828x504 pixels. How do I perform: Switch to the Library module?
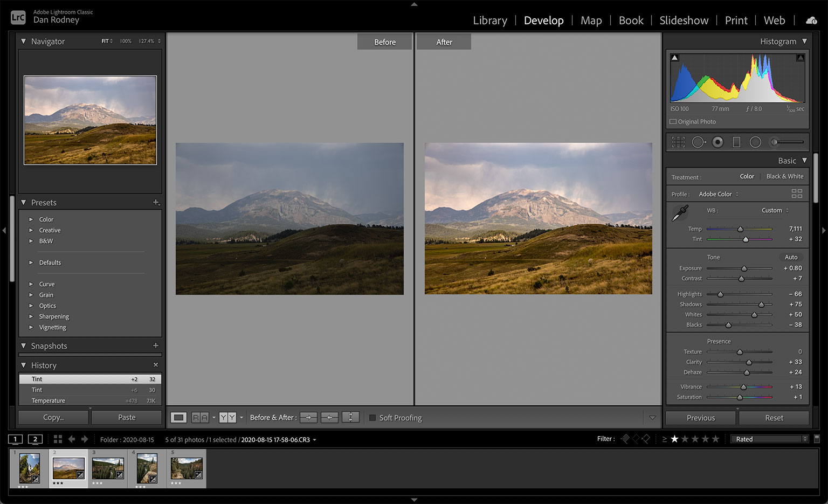pos(489,20)
